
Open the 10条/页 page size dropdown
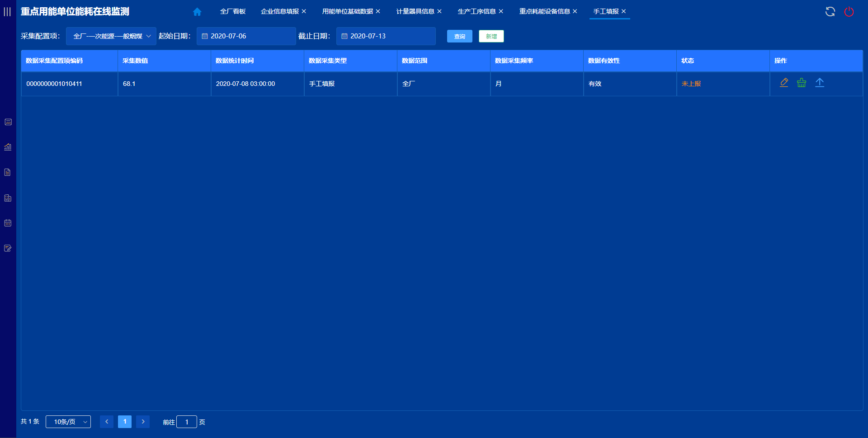pyautogui.click(x=68, y=422)
